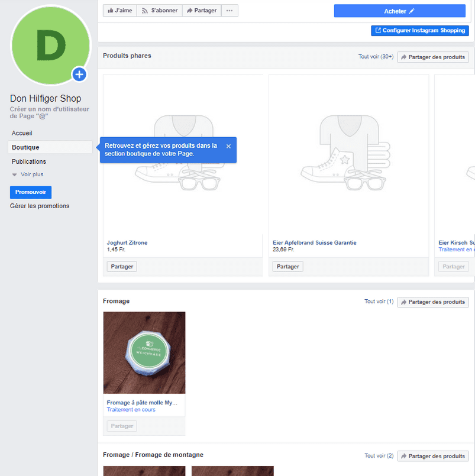Screen dimensions: 475x476
Task: Click the green D profile picture
Action: (x=51, y=45)
